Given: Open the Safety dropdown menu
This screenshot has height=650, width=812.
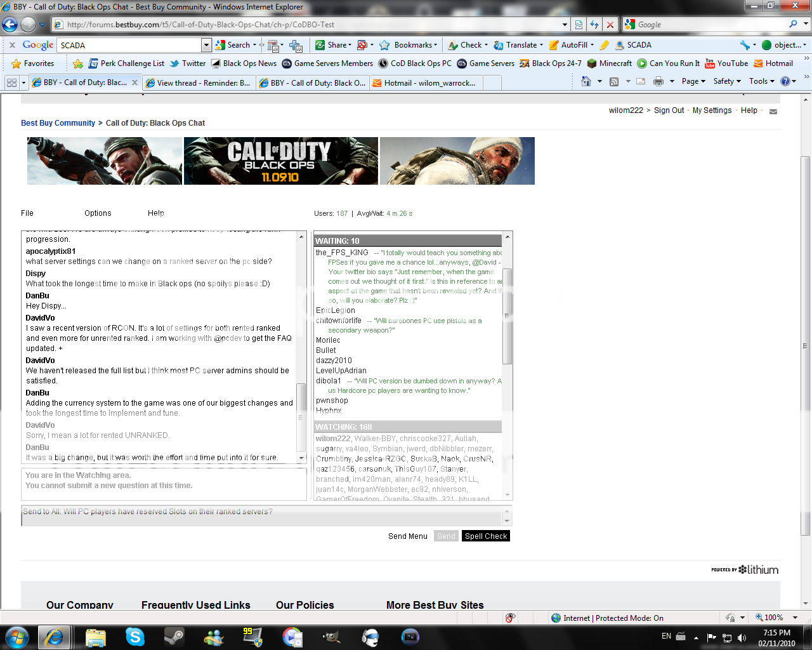Looking at the screenshot, I should (x=727, y=81).
